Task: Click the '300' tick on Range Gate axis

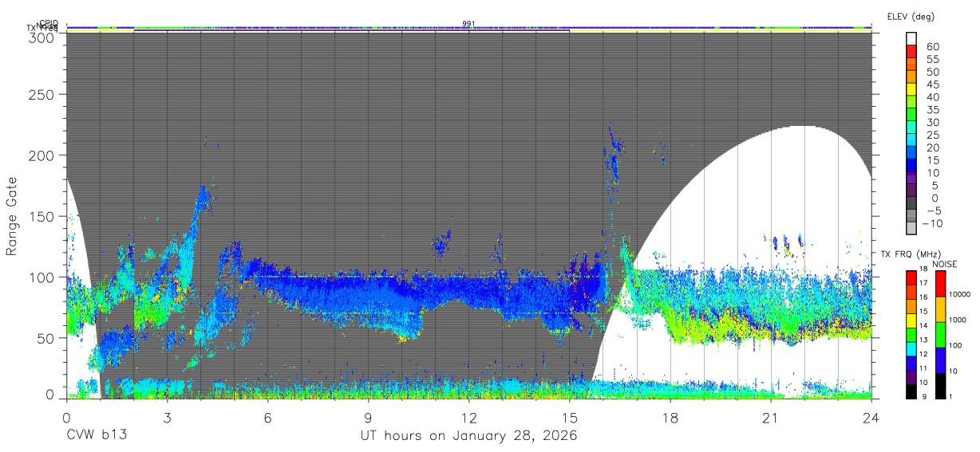Action: 42,37
